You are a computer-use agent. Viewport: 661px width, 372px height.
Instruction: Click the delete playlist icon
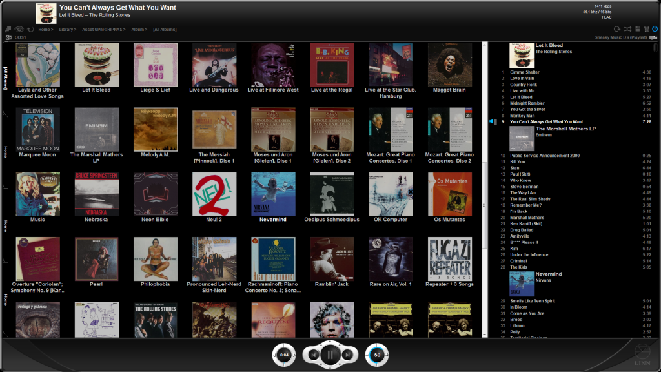(646, 29)
